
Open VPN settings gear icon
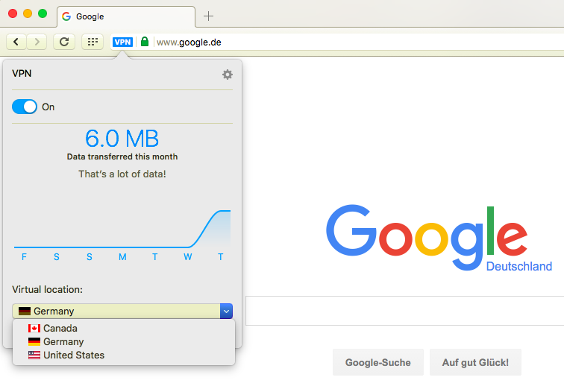228,75
